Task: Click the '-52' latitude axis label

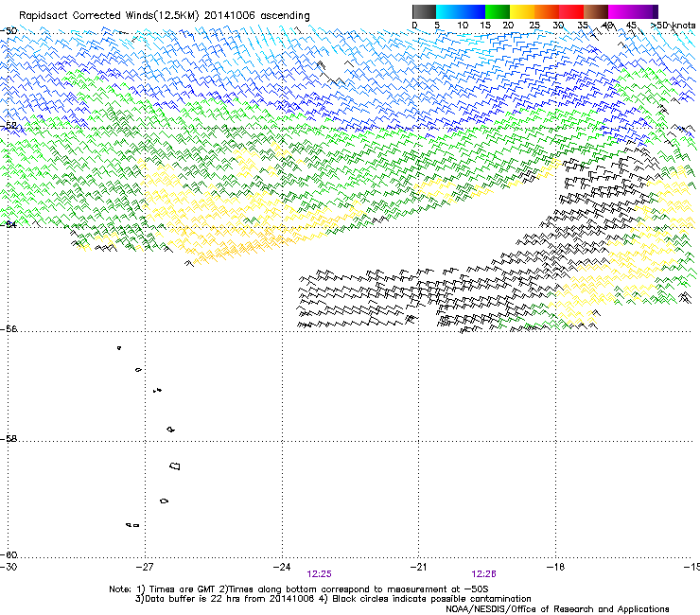Action: 9,126
